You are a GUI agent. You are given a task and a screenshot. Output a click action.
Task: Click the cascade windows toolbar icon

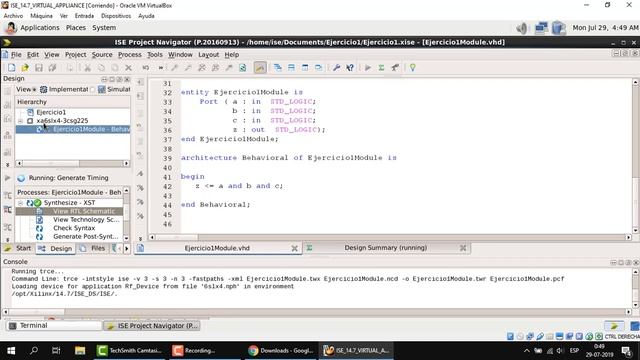[x=278, y=68]
